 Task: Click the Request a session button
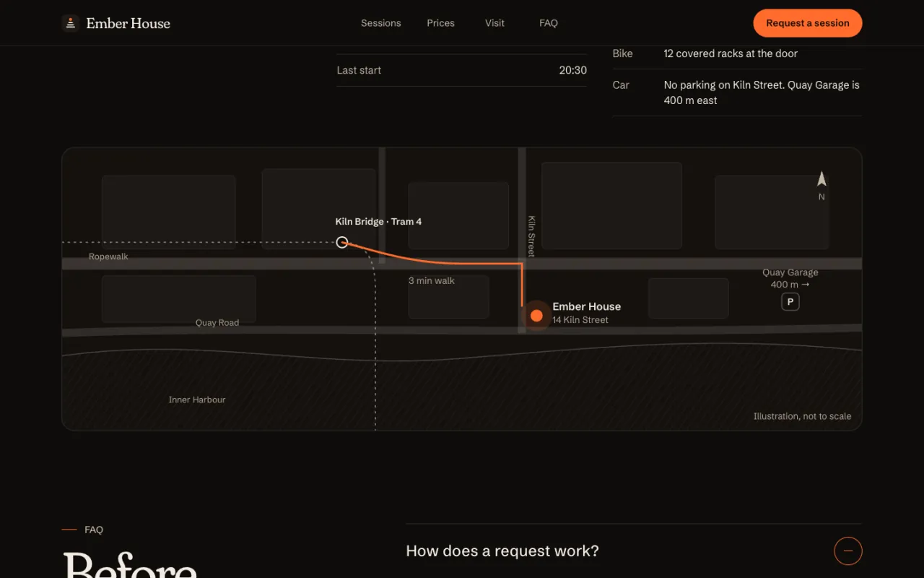click(x=808, y=23)
